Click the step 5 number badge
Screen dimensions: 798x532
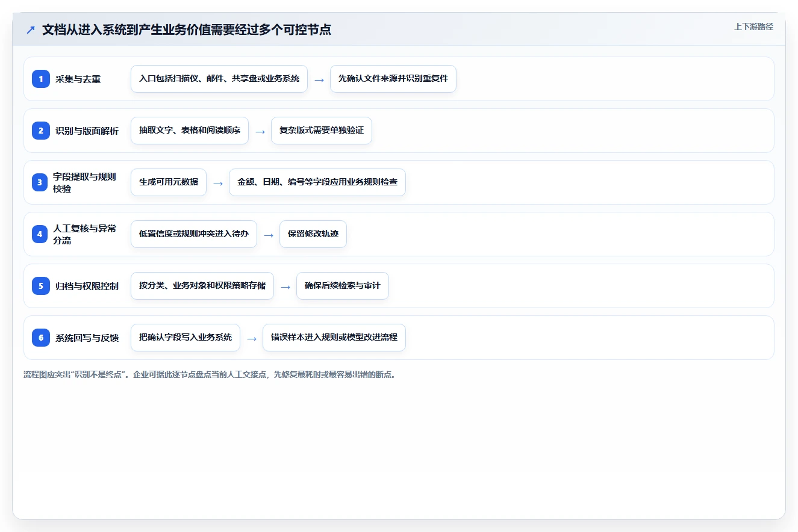[x=41, y=286]
